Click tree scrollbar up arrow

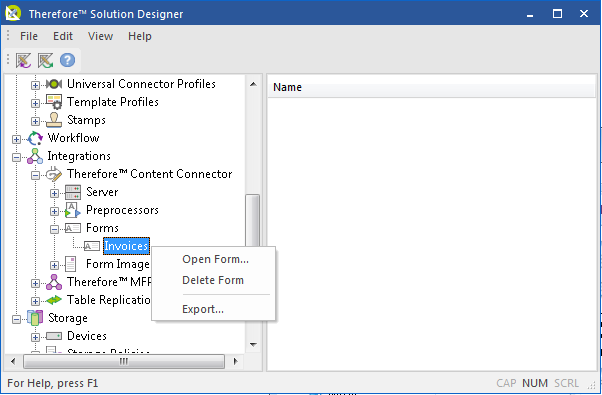click(x=253, y=84)
